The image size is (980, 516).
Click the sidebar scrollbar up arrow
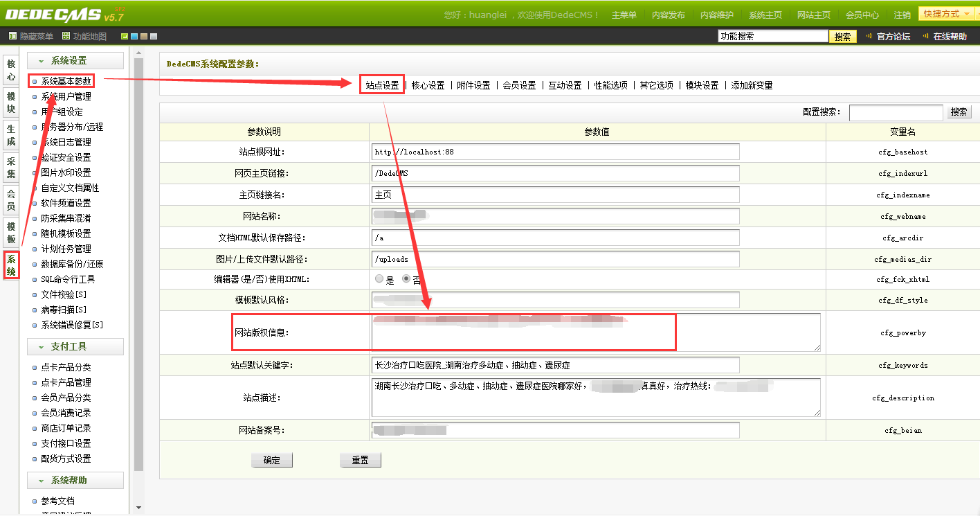coord(138,53)
